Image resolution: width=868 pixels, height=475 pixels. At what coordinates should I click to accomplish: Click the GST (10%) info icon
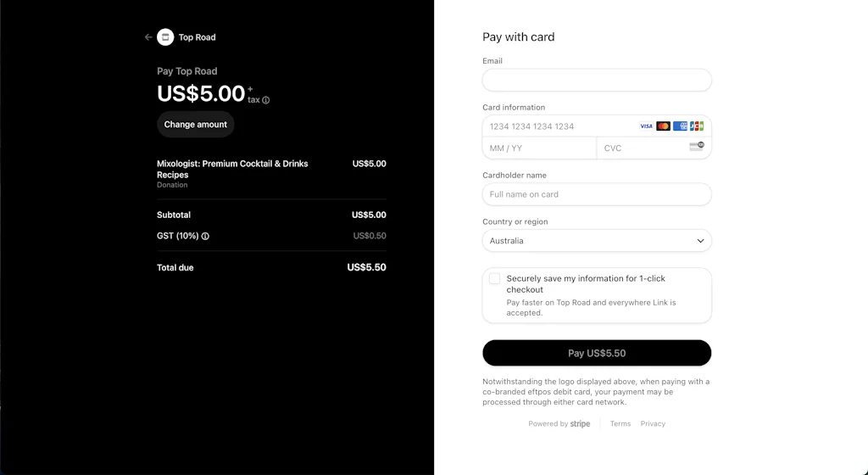coord(205,236)
